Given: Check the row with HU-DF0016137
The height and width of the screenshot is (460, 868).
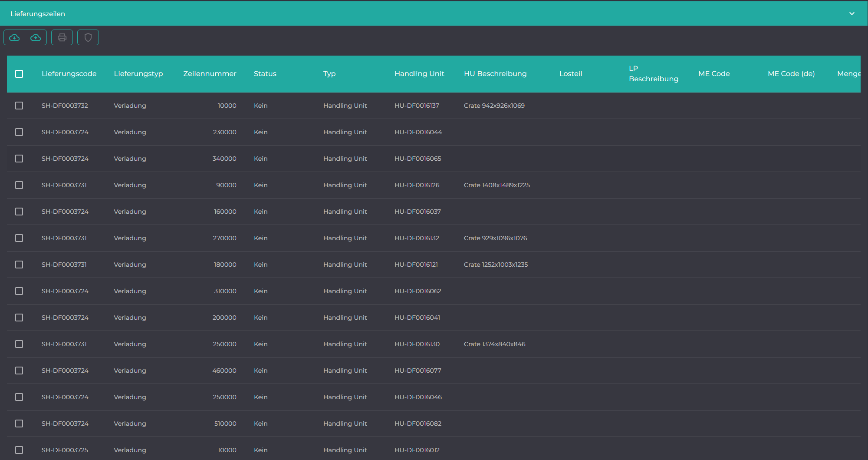Looking at the screenshot, I should pos(19,106).
